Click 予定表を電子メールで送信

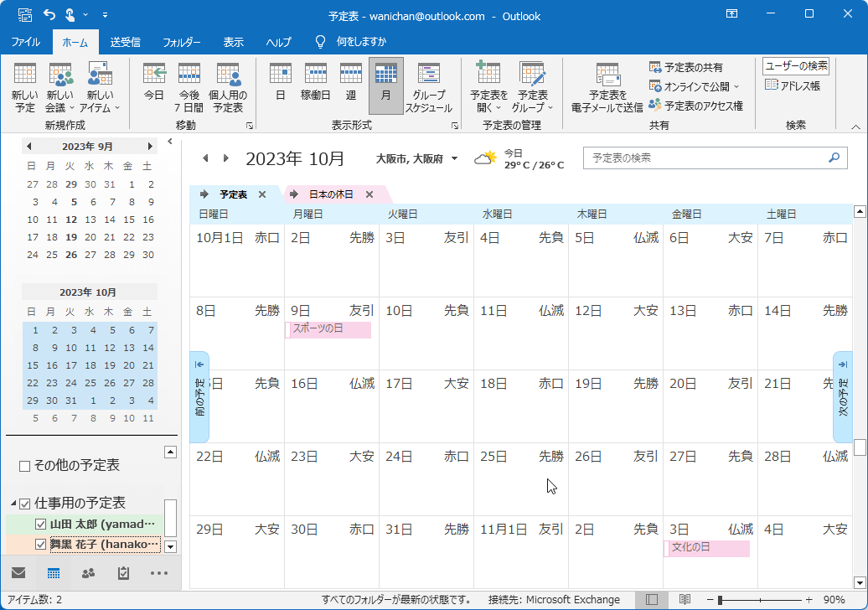click(607, 87)
